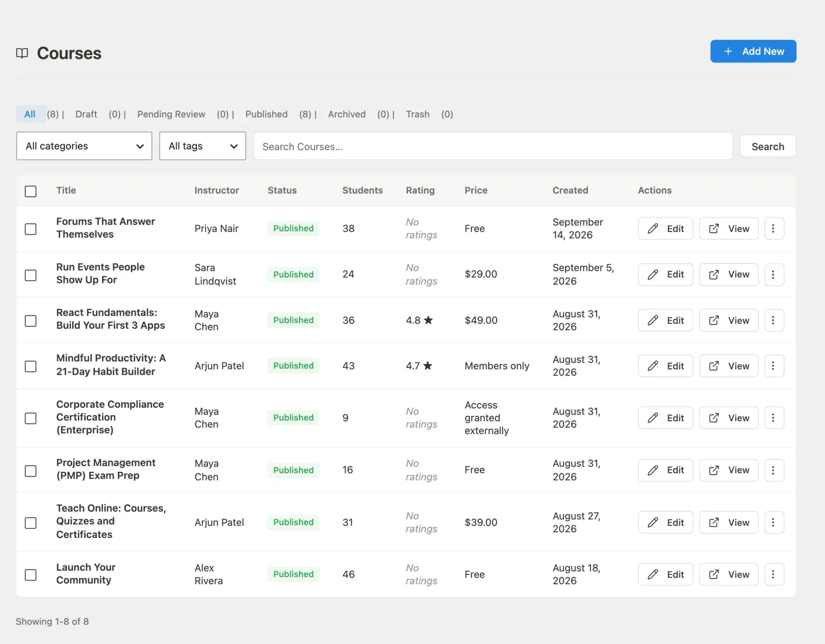View Run Events People Show Up For course
Image resolution: width=825 pixels, height=644 pixels.
729,274
